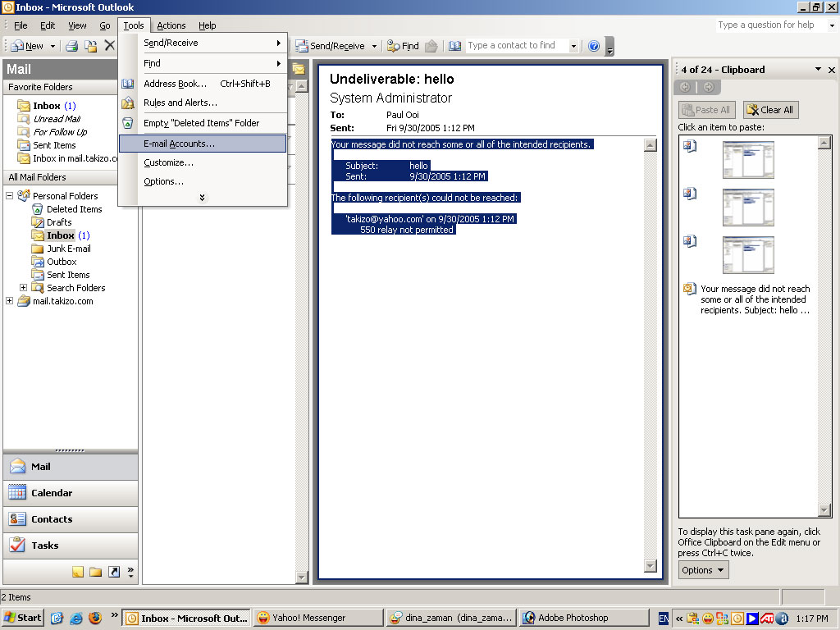Expand the Search Folders node

pyautogui.click(x=23, y=288)
